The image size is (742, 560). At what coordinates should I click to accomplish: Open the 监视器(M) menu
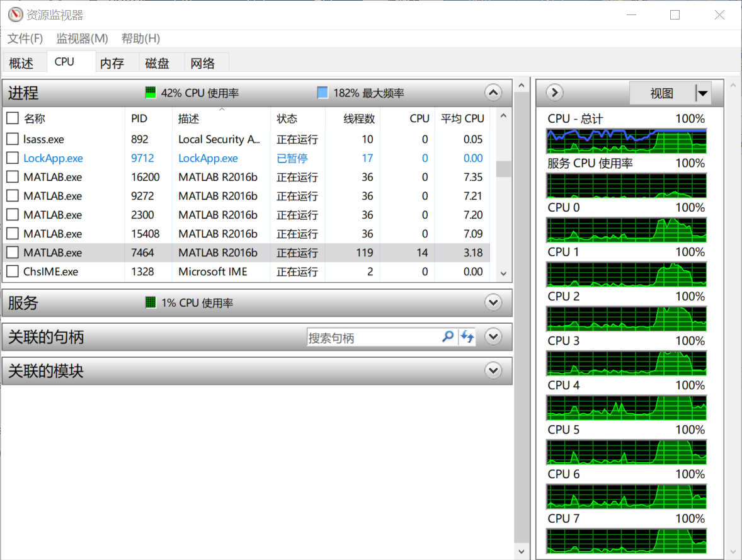coord(82,38)
